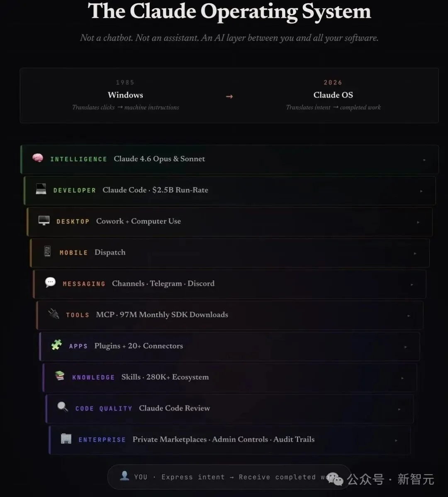Viewport: 448px width, 497px height.
Task: Open the Claude Code Review layer
Action: click(x=174, y=408)
